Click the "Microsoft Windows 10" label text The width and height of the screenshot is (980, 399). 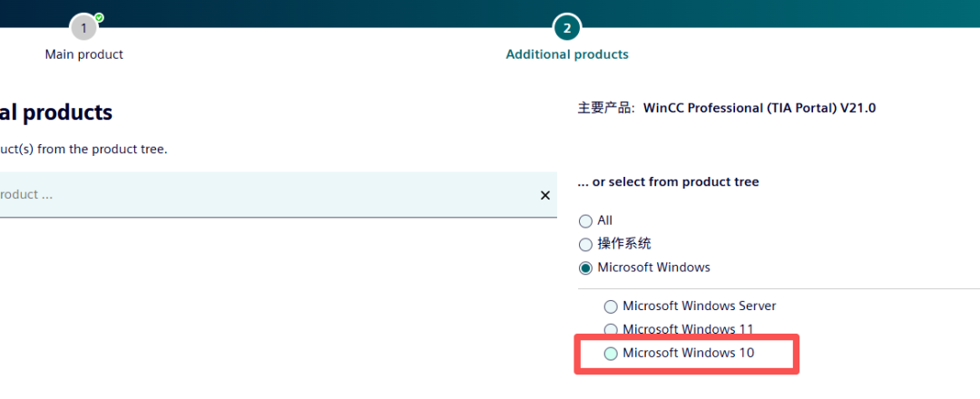pos(688,353)
